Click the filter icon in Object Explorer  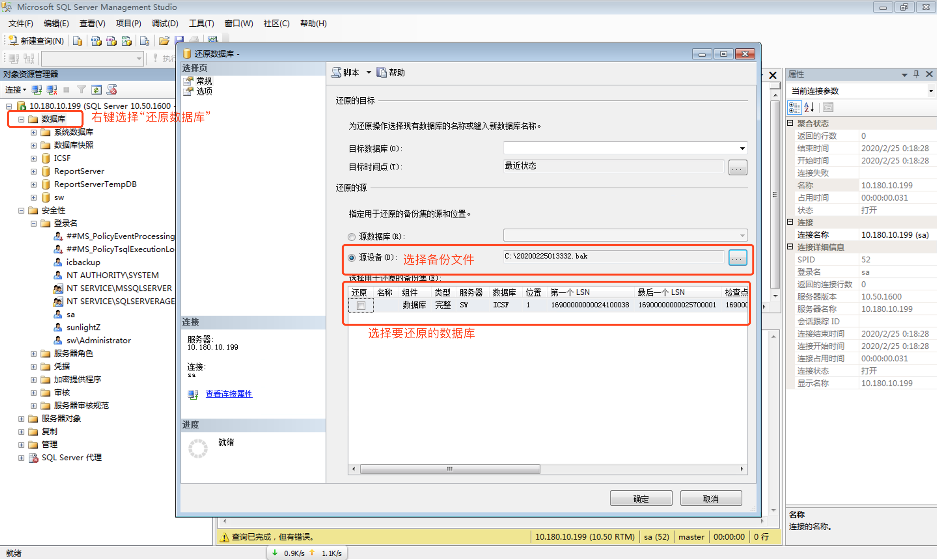tap(81, 90)
